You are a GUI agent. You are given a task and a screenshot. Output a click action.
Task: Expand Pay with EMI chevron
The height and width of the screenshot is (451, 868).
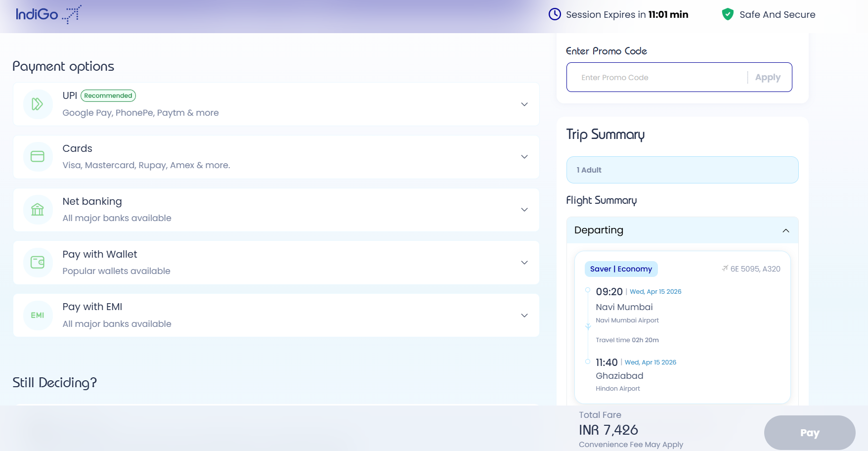pyautogui.click(x=524, y=316)
